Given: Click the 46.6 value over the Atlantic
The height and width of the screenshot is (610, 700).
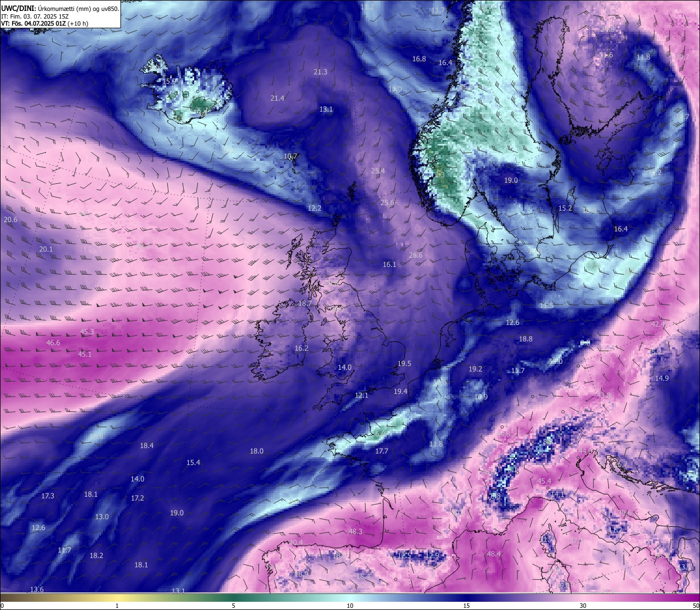Looking at the screenshot, I should click(x=53, y=343).
